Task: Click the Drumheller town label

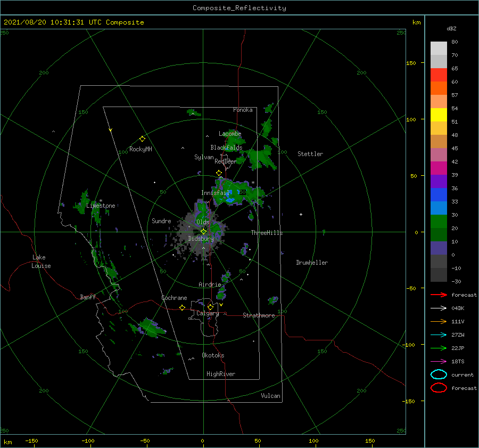Action: pyautogui.click(x=312, y=263)
